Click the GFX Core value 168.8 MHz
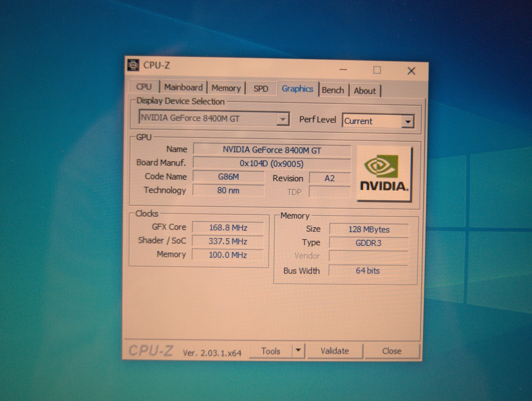This screenshot has width=532, height=401. tap(228, 228)
